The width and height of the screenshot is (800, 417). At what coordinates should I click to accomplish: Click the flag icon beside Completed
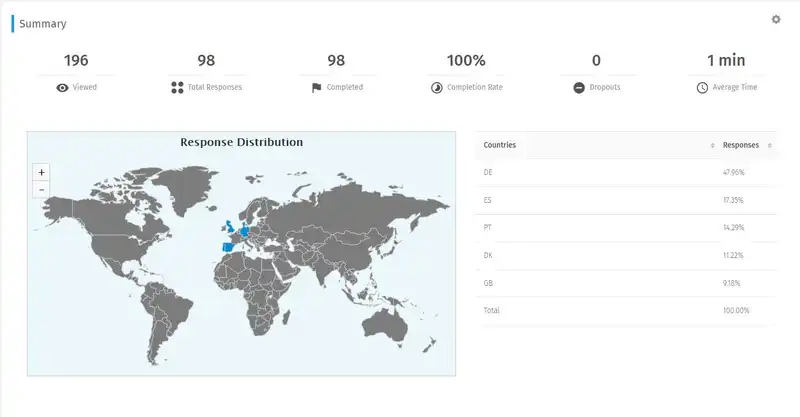(x=316, y=88)
